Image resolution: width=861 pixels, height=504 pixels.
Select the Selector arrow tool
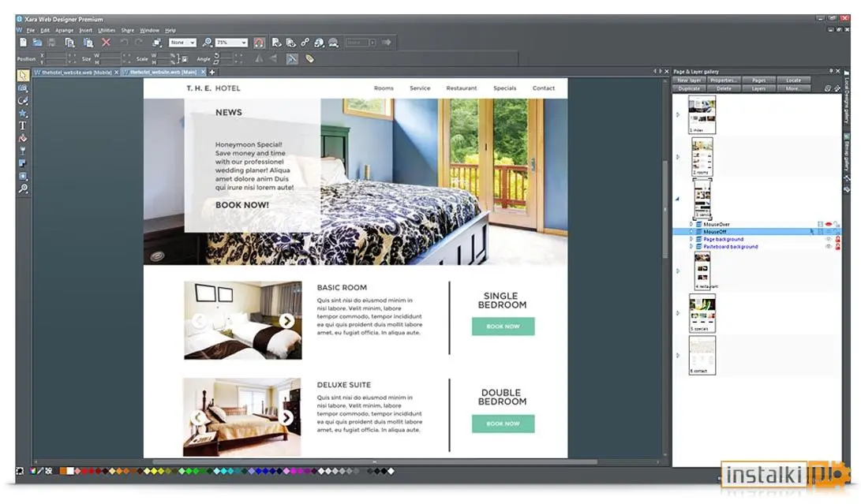tap(23, 75)
